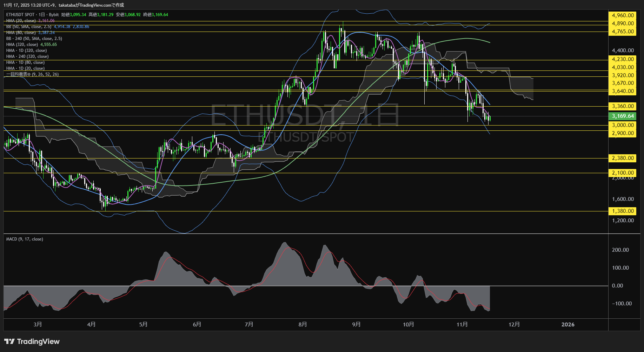Image resolution: width=644 pixels, height=352 pixels.
Task: Click the HMA (320, close) indicator label
Action: (x=22, y=45)
